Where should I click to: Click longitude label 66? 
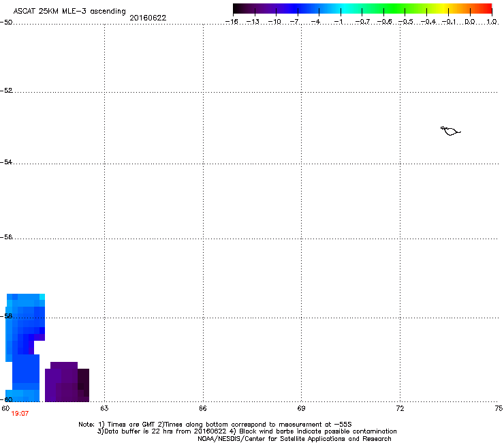click(203, 408)
